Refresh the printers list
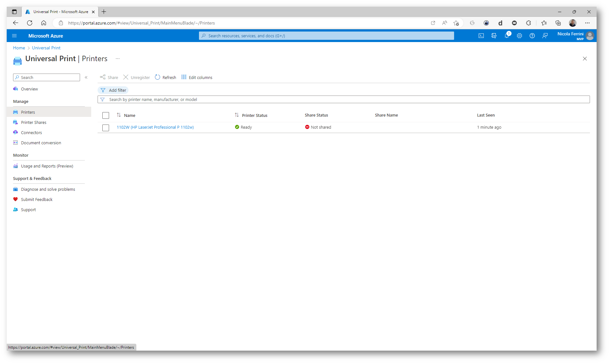This screenshot has width=610, height=364. [165, 77]
